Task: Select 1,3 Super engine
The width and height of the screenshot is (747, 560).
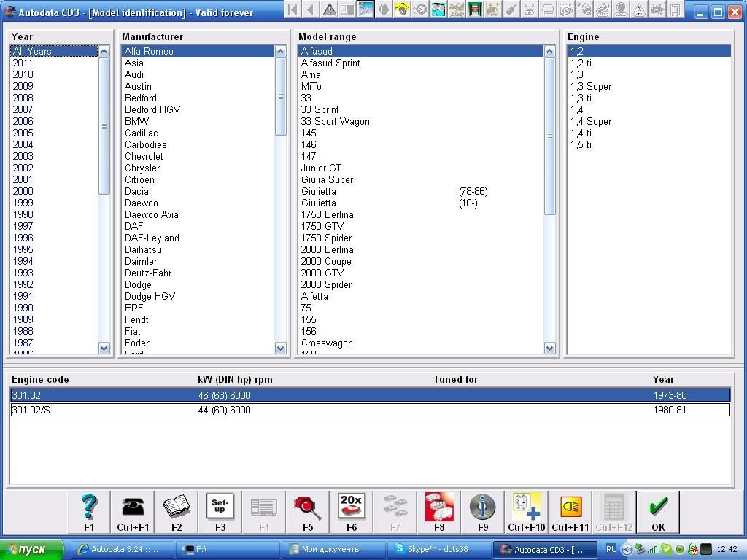Action: [649, 86]
